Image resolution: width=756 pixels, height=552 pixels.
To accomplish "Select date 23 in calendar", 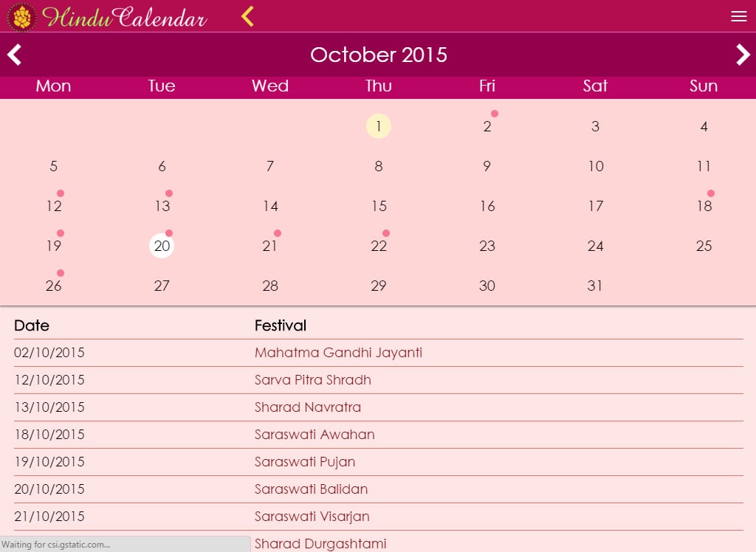I will (x=487, y=246).
